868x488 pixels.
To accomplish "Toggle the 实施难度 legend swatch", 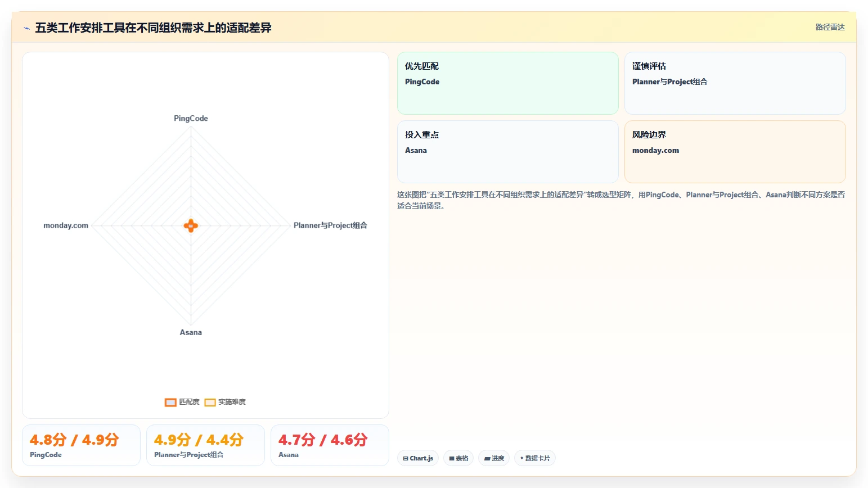I will pyautogui.click(x=210, y=402).
